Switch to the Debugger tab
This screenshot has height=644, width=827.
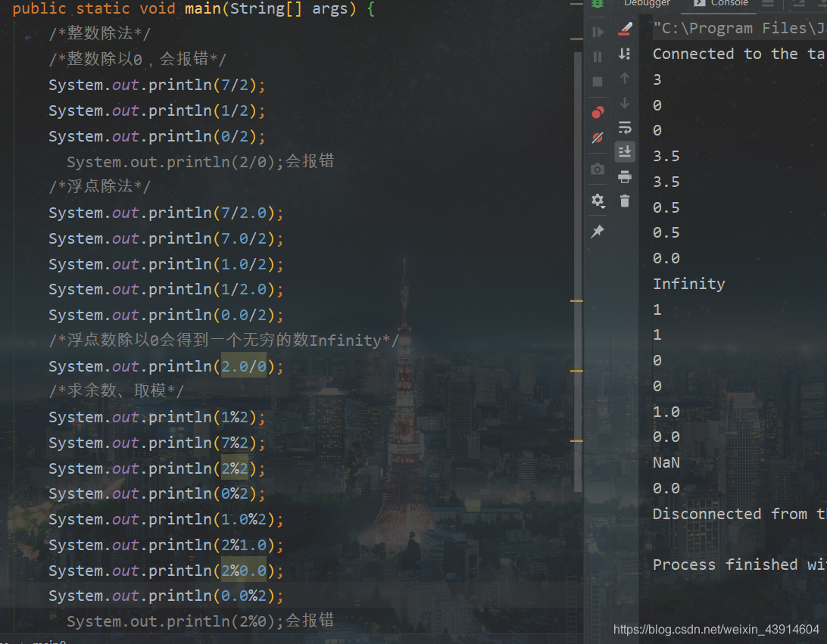647,3
